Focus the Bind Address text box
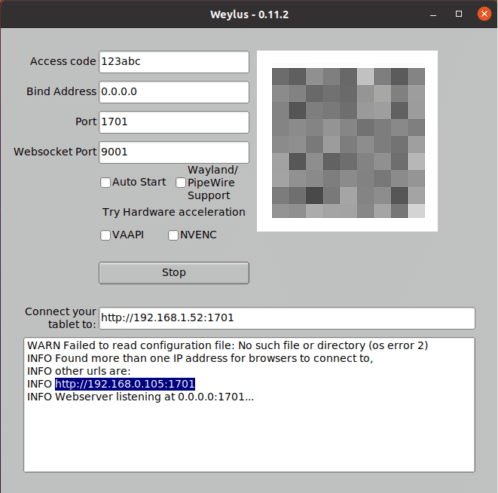The height and width of the screenshot is (493, 498). click(x=174, y=92)
